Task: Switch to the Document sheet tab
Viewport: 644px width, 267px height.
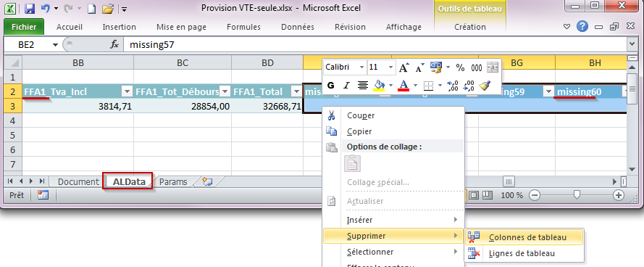Action: [x=78, y=182]
